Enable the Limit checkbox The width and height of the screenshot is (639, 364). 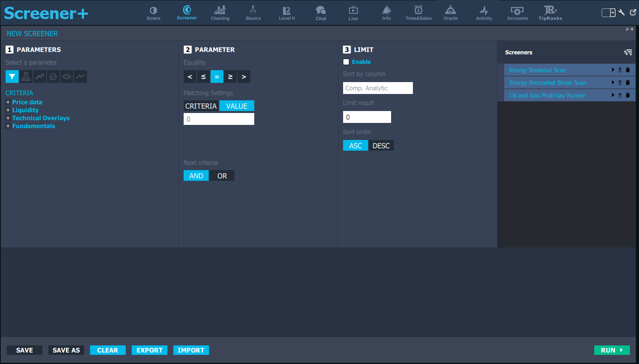click(346, 62)
